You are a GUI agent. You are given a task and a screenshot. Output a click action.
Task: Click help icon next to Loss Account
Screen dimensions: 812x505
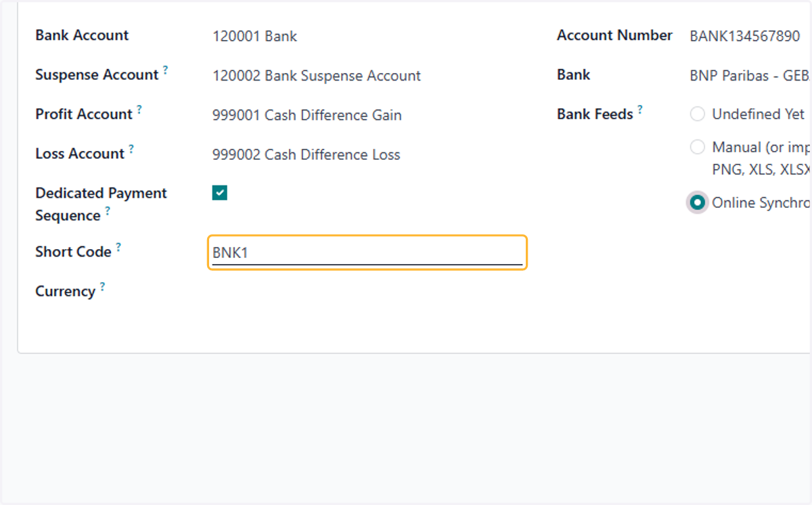(131, 148)
